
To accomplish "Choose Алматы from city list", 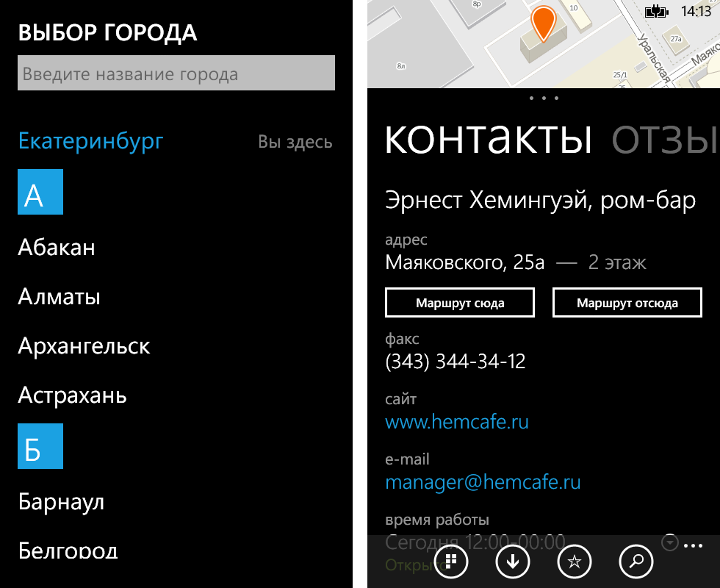I will pyautogui.click(x=60, y=297).
